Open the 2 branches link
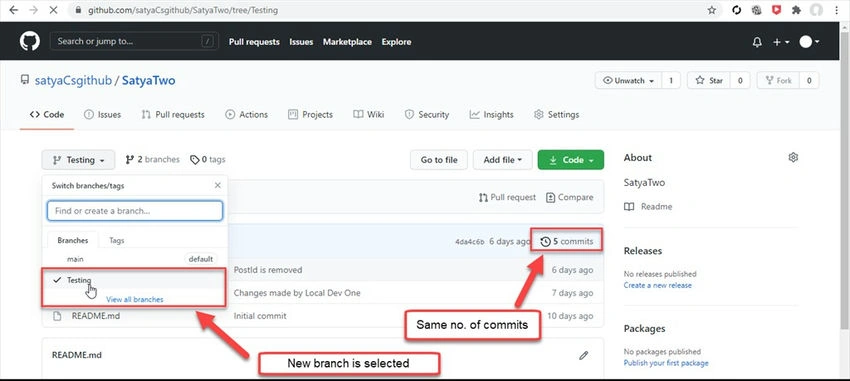The image size is (850, 381). pyautogui.click(x=152, y=159)
